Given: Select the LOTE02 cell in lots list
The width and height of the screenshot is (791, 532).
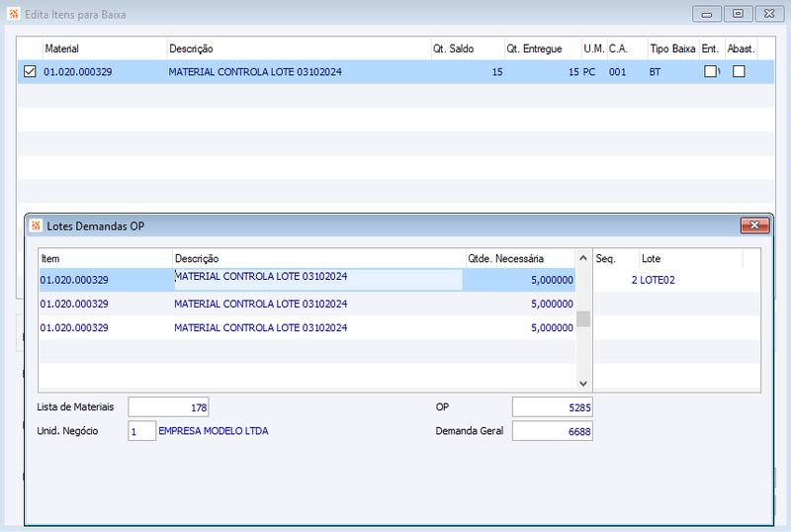Looking at the screenshot, I should point(658,280).
